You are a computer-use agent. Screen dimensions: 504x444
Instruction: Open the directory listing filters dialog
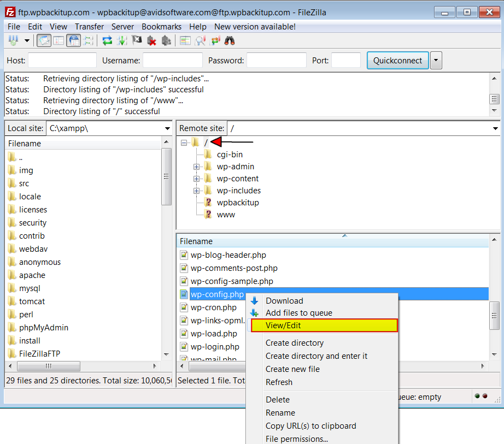tap(185, 41)
